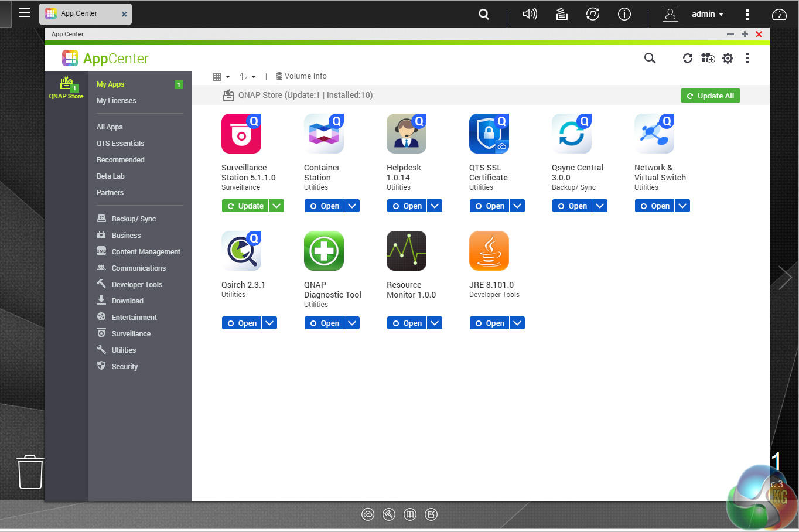Select My Apps in sidebar

[110, 84]
